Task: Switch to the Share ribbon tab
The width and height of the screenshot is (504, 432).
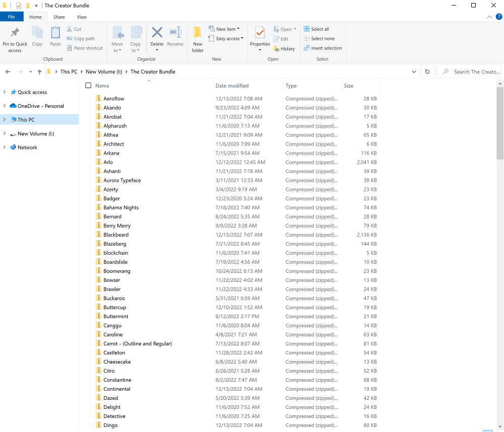Action: tap(59, 17)
